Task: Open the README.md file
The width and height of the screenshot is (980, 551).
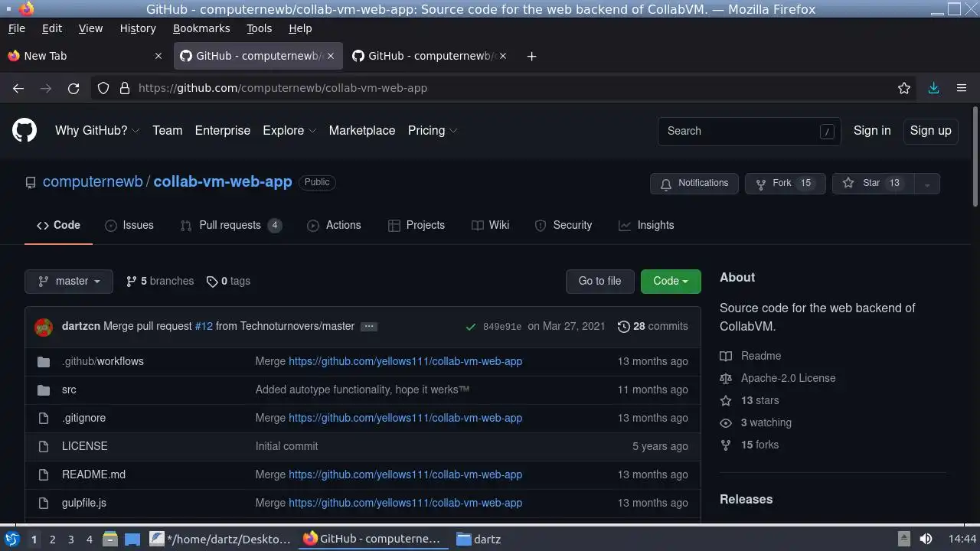Action: 93,474
